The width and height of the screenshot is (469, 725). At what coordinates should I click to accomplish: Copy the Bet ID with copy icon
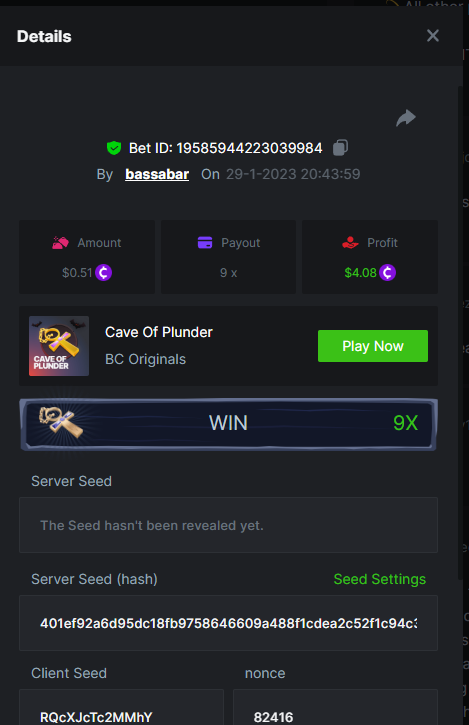click(x=340, y=147)
